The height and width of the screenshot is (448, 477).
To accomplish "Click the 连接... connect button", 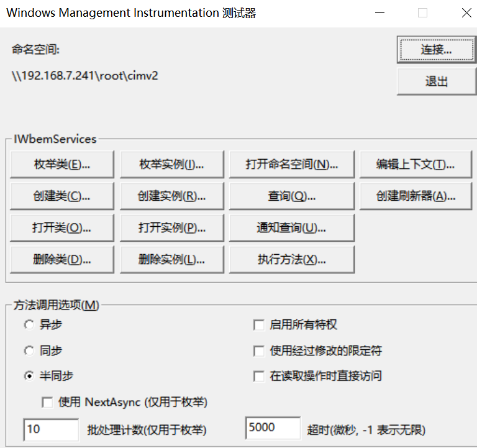I will pyautogui.click(x=437, y=50).
